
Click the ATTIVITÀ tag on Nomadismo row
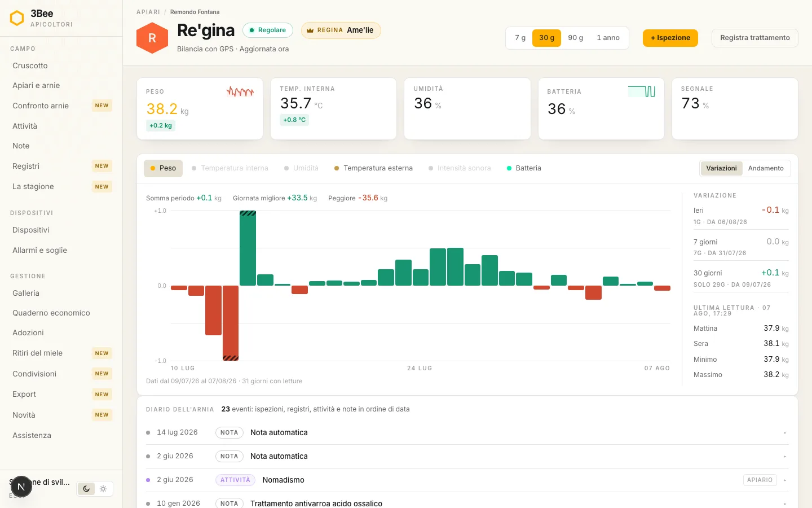[x=235, y=480]
